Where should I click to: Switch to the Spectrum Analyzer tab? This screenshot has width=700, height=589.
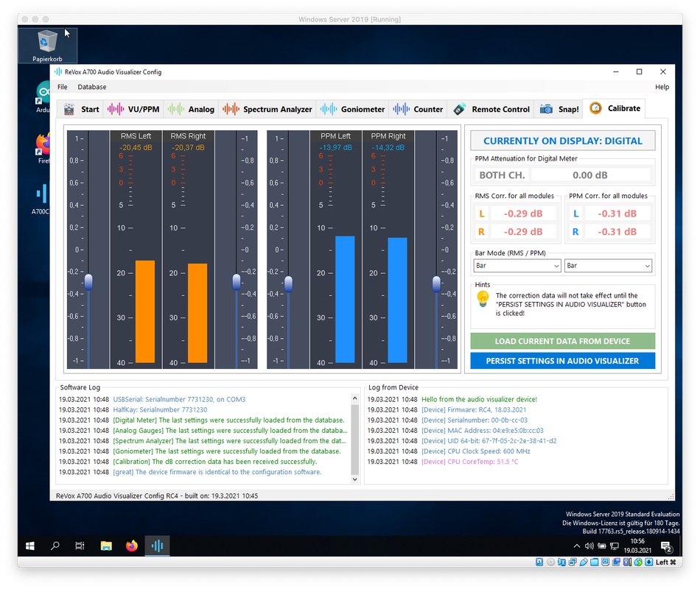[267, 109]
